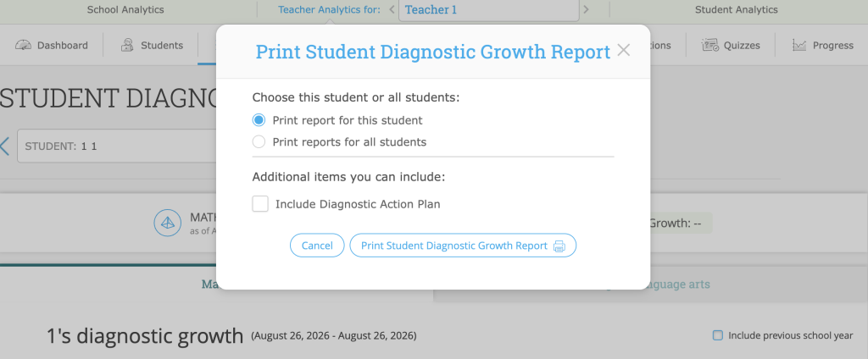Screen dimensions: 868x359
Task: Click the 1's diagnostic growth heading
Action: [x=145, y=336]
